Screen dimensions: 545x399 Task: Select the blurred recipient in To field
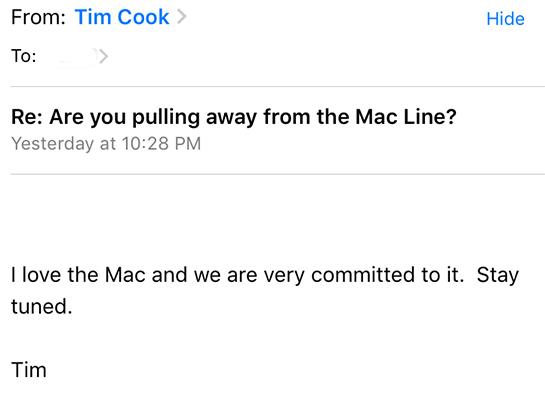click(77, 56)
